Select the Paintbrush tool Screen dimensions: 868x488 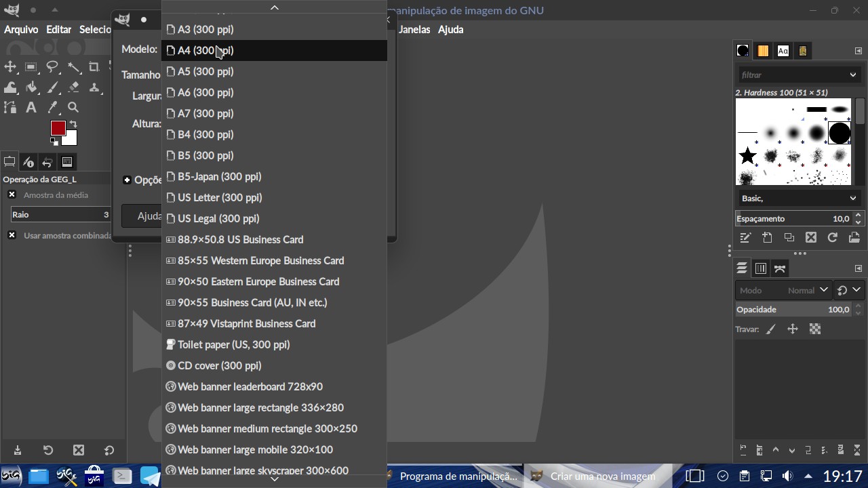click(52, 87)
